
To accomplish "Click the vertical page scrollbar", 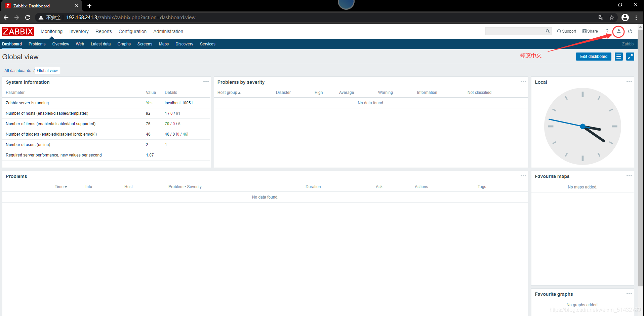I will pos(641,158).
